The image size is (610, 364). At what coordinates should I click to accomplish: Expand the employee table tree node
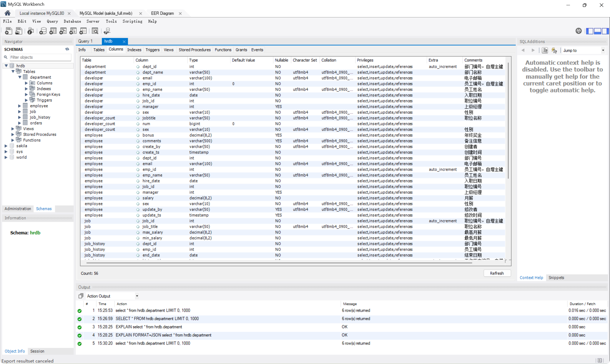[20, 106]
